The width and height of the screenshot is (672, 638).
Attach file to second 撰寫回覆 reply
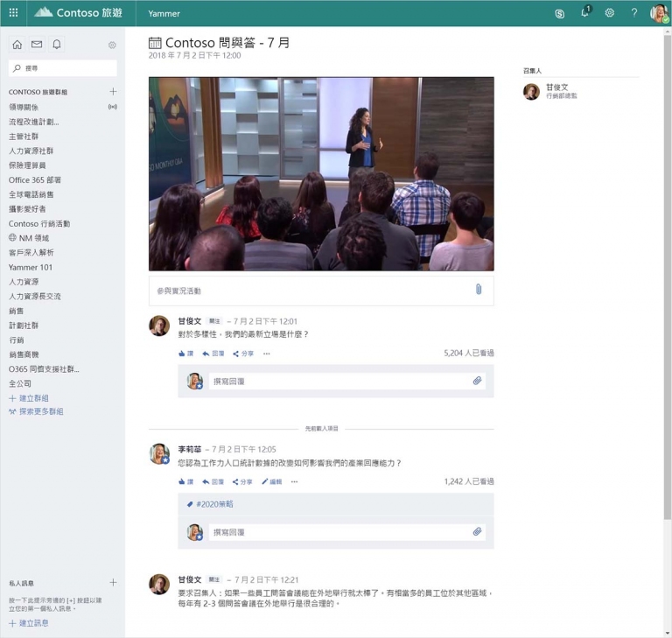tap(477, 532)
